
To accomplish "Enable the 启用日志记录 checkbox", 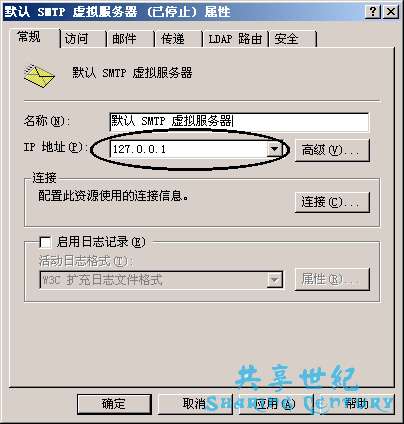I will click(x=45, y=242).
